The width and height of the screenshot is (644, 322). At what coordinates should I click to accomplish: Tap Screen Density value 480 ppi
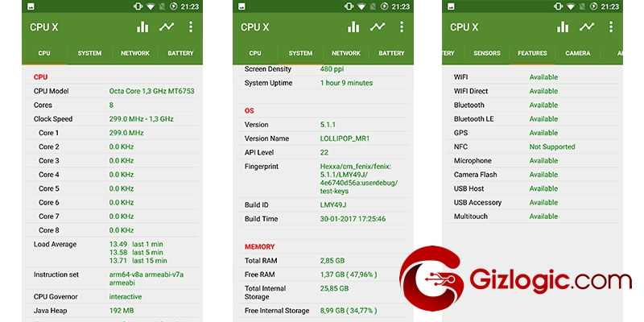[x=332, y=69]
